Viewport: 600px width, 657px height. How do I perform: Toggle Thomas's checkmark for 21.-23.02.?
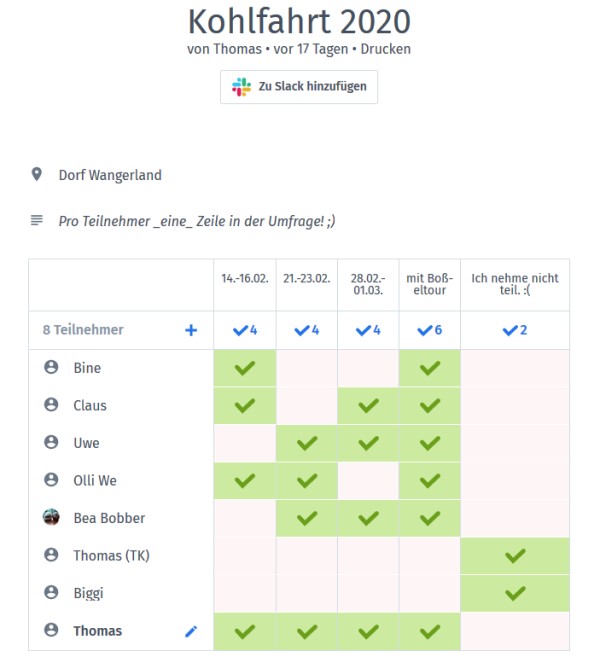pos(307,631)
